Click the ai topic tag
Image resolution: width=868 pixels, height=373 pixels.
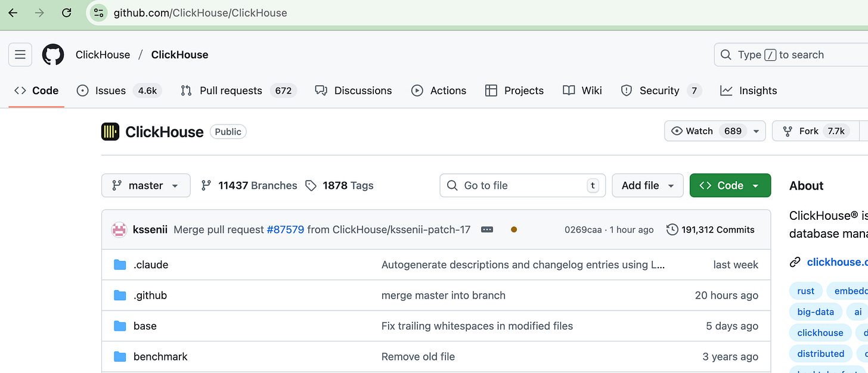click(x=858, y=312)
